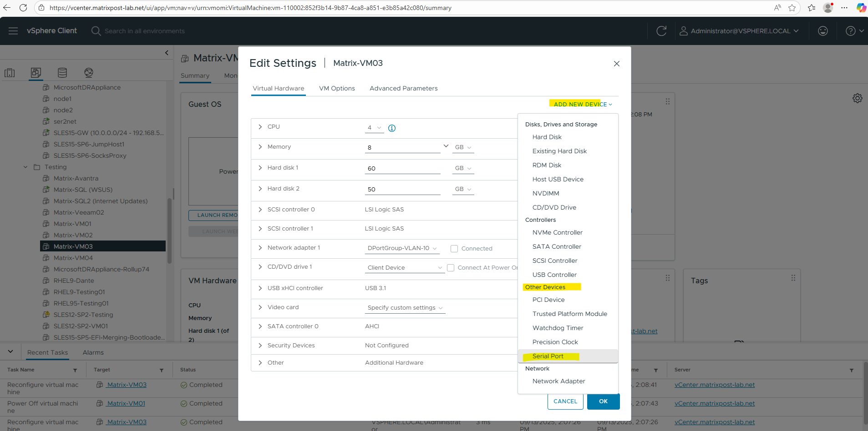Open browser read aloud icon
The width and height of the screenshot is (868, 431).
[x=777, y=8]
